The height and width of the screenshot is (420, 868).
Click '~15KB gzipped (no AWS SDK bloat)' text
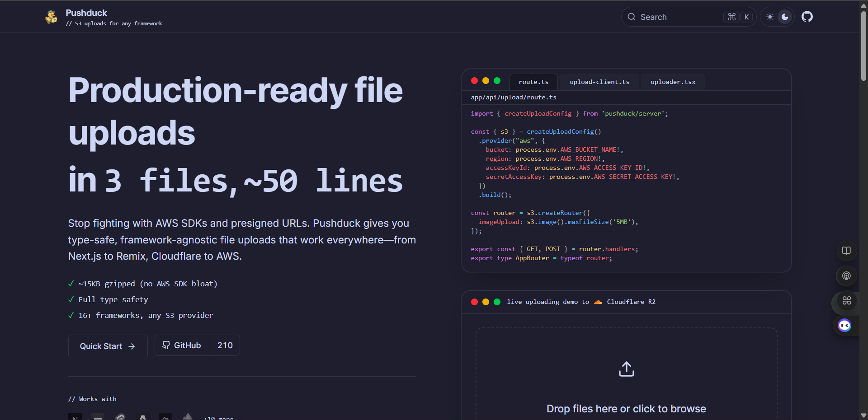148,284
